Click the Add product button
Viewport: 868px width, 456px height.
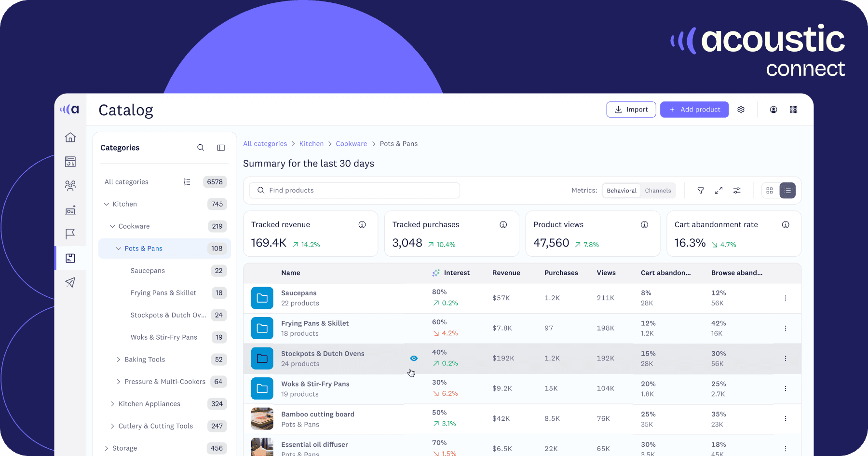[x=694, y=110]
